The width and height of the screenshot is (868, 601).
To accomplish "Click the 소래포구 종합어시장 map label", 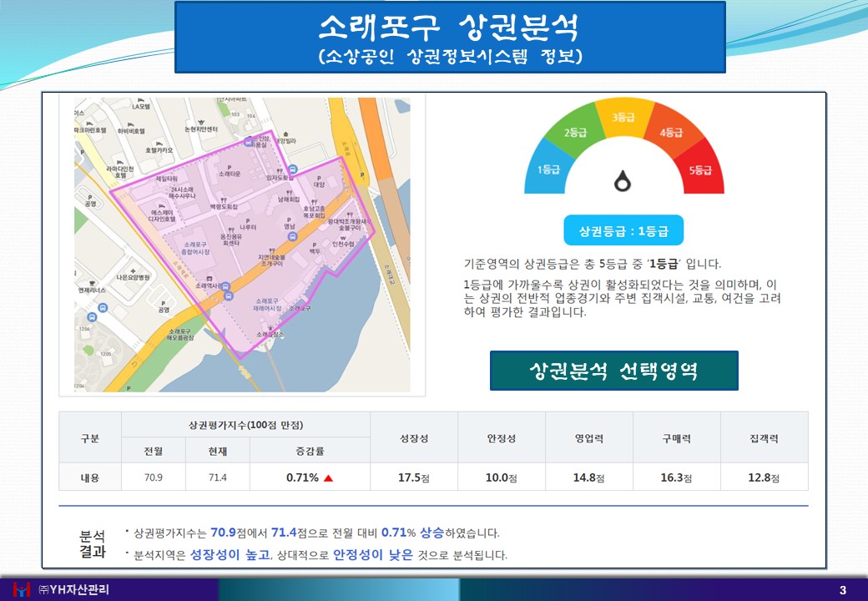I will [195, 248].
